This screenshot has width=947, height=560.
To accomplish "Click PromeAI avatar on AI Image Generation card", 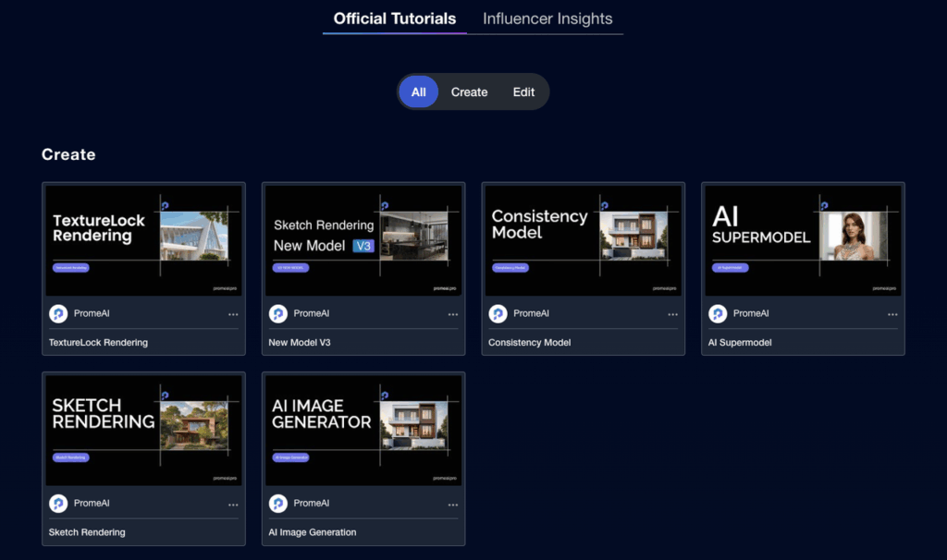I will [x=278, y=504].
